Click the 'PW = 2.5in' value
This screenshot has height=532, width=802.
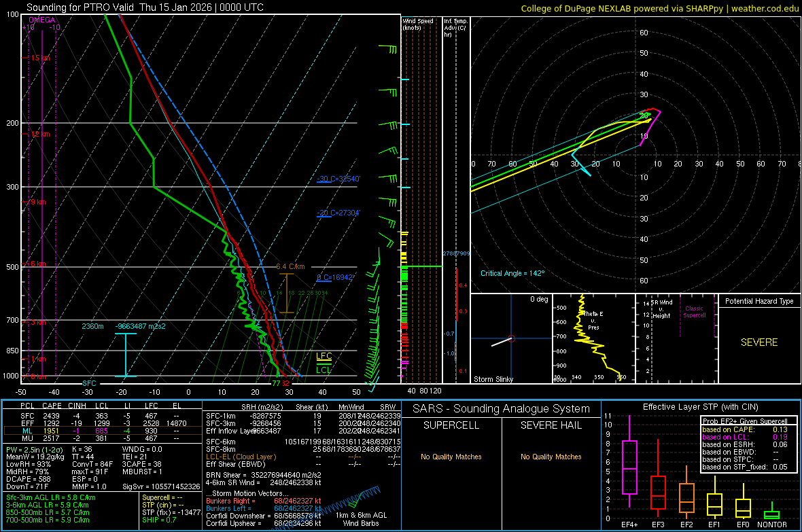34,450
